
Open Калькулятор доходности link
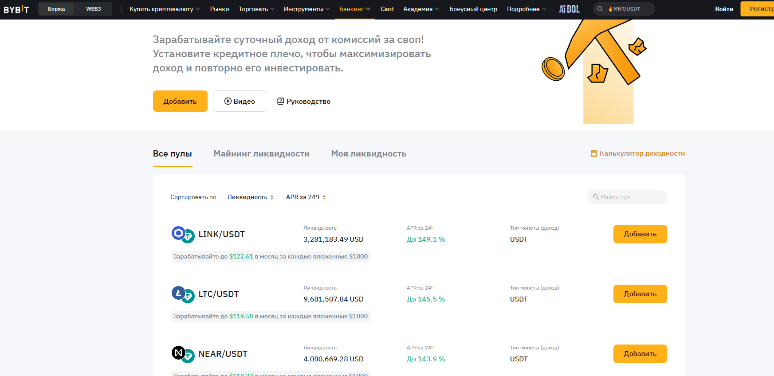coord(638,153)
